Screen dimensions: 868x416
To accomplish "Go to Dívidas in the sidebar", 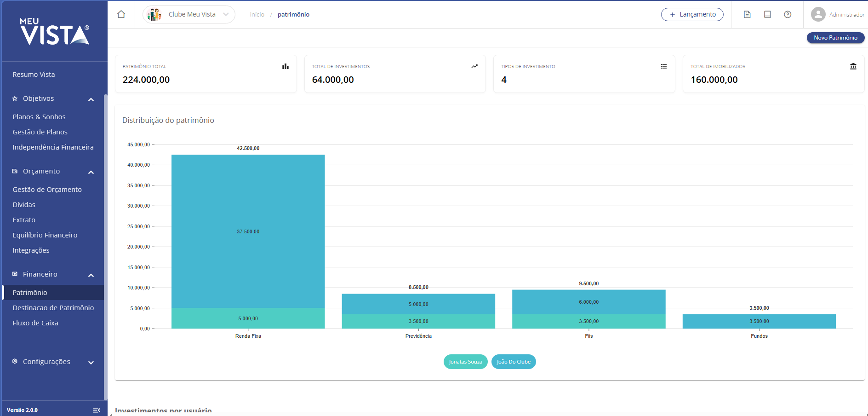I will pyautogui.click(x=24, y=205).
